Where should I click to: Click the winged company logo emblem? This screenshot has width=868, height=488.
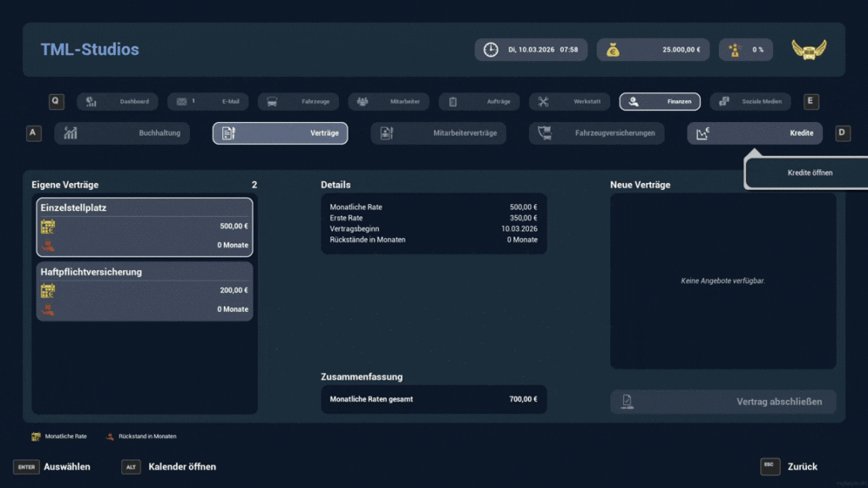[809, 50]
